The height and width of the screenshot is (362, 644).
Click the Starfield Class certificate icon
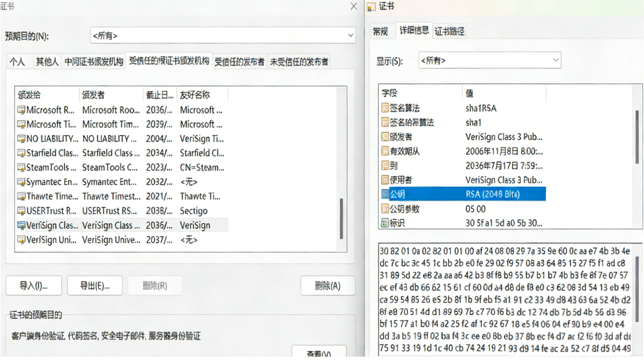pyautogui.click(x=21, y=153)
